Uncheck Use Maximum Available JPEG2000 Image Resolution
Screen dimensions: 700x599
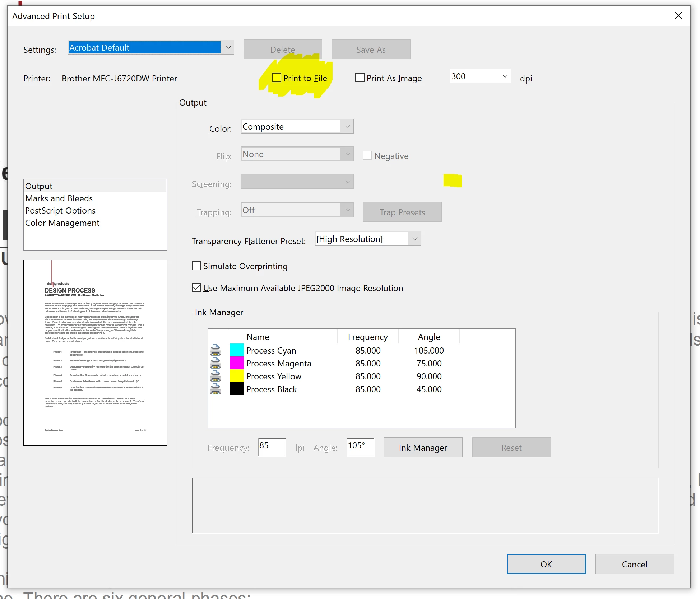point(196,288)
